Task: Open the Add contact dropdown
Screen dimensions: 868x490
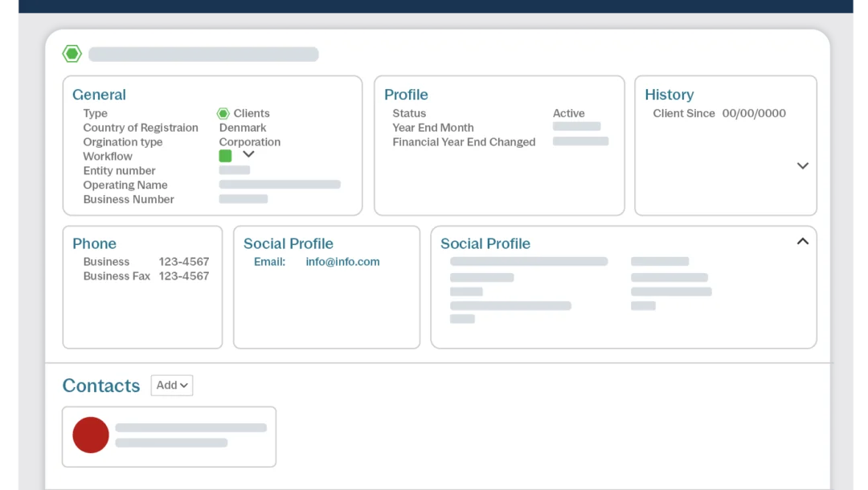Action: click(172, 386)
